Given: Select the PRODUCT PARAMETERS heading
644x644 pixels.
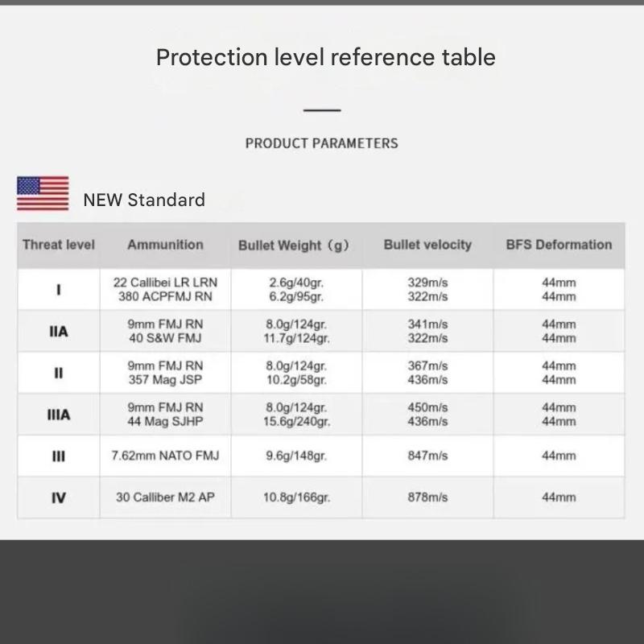Looking at the screenshot, I should click(321, 143).
